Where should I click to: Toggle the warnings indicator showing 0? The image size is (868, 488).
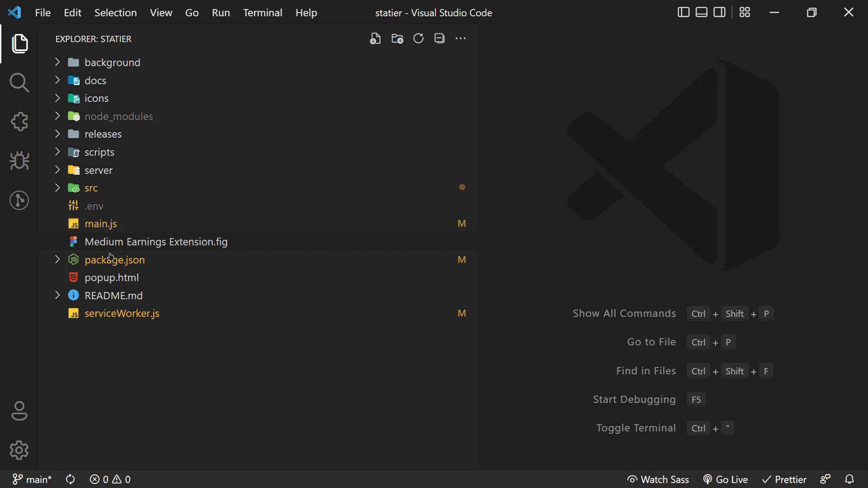pyautogui.click(x=122, y=480)
